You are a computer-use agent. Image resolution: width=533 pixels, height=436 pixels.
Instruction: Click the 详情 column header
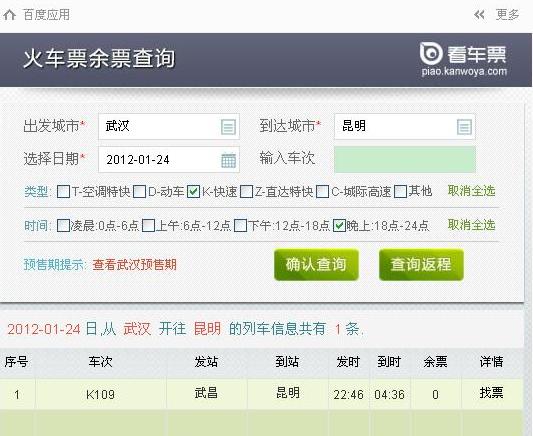click(492, 362)
